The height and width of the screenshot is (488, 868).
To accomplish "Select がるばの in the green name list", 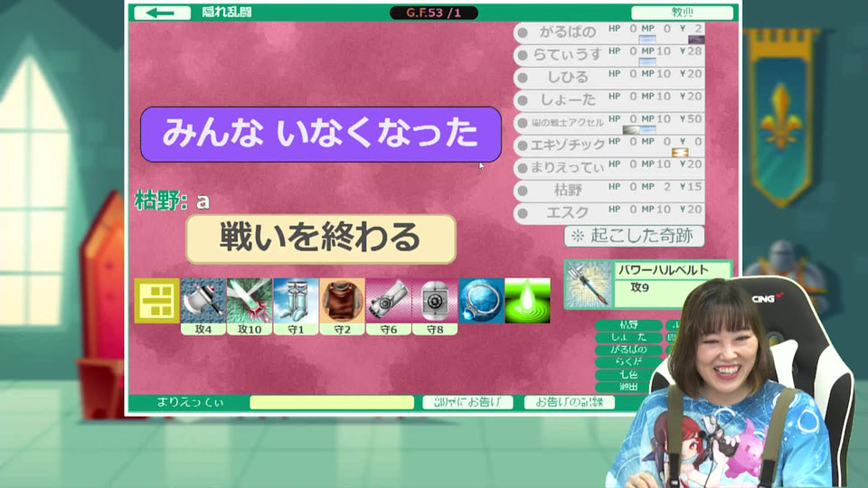I will 629,350.
